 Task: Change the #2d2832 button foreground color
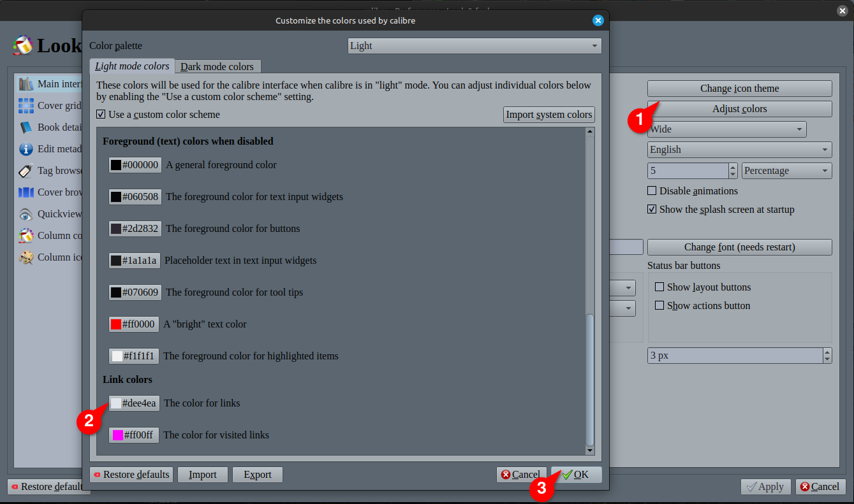[x=135, y=229]
